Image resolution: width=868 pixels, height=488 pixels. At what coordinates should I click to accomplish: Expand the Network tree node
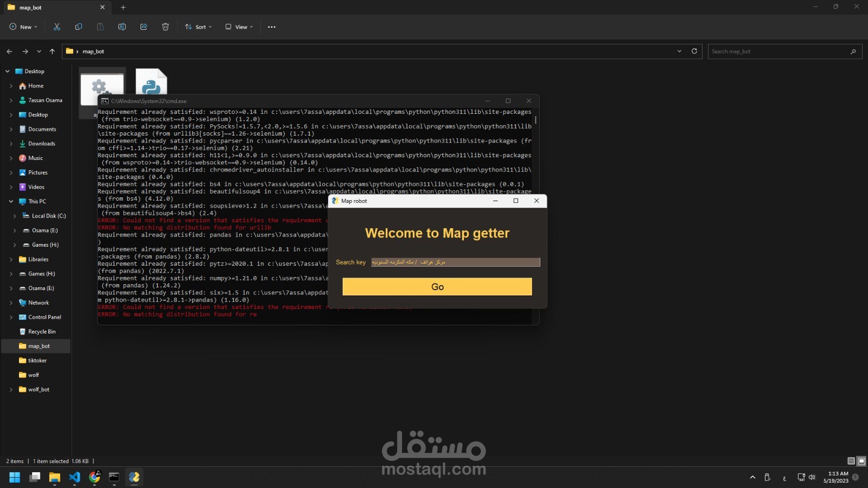coord(11,303)
